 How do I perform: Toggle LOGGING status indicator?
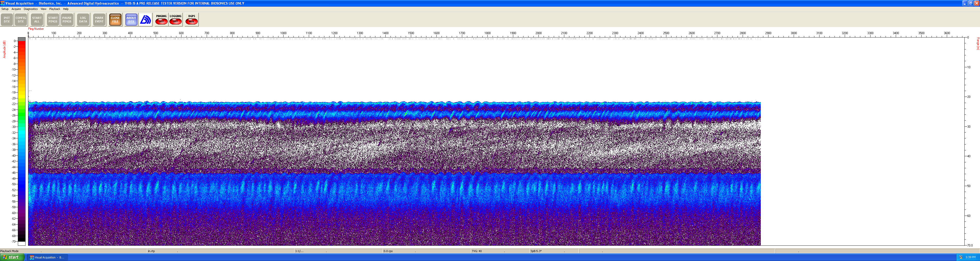tap(175, 19)
